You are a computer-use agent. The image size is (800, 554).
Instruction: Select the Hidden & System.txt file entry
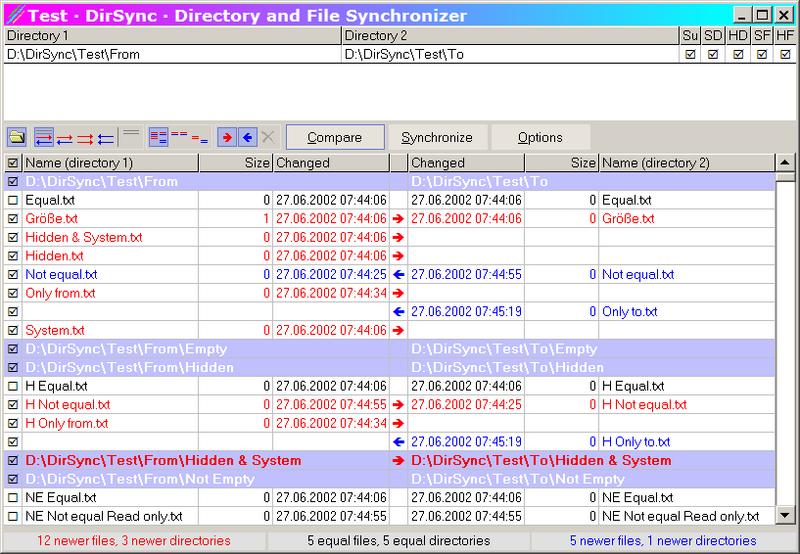(x=84, y=238)
